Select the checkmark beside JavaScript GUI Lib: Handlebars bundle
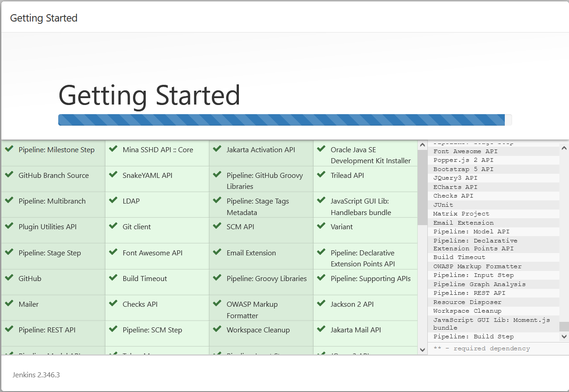This screenshot has width=569, height=392. [x=321, y=200]
